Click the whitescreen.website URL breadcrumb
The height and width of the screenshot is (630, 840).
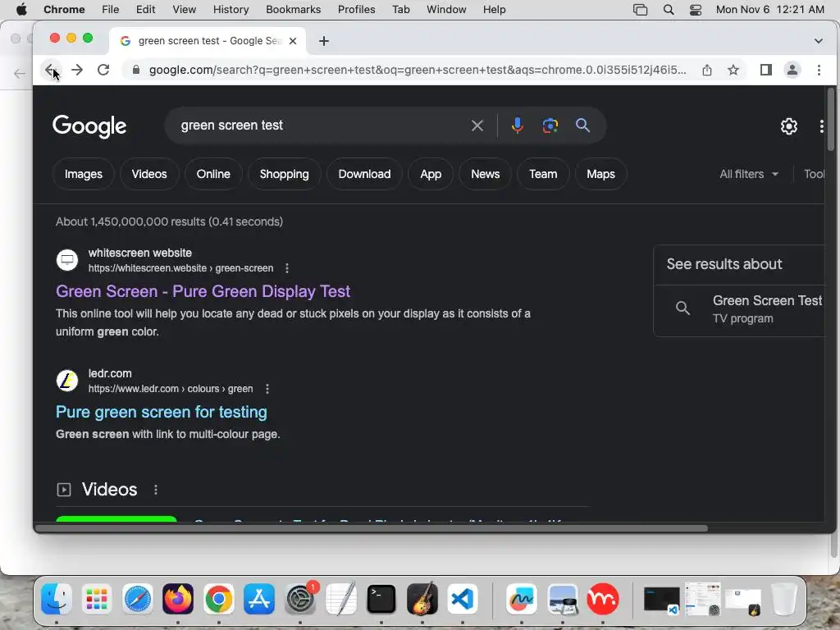tap(180, 268)
